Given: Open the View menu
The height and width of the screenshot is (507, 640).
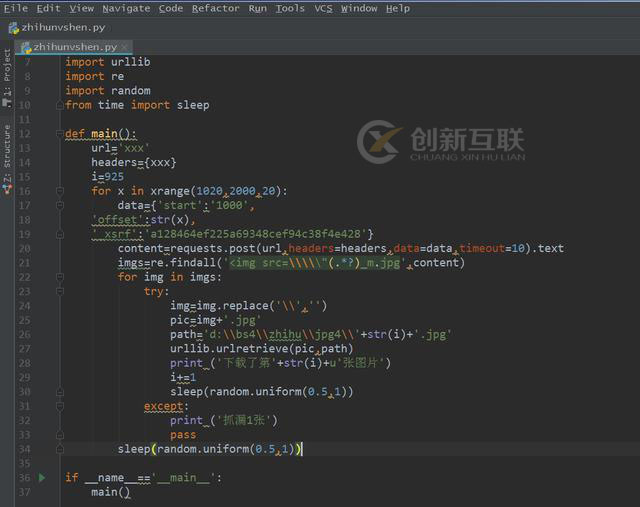Looking at the screenshot, I should pyautogui.click(x=81, y=8).
